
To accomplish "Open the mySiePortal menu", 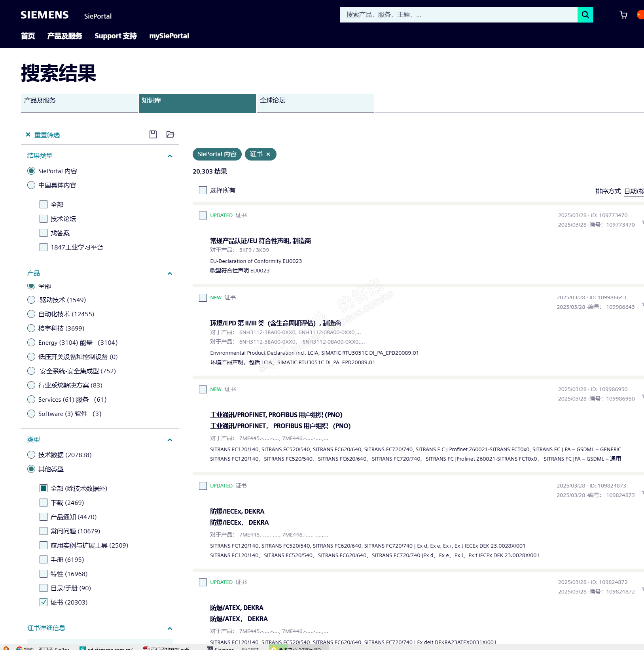I will [x=169, y=36].
